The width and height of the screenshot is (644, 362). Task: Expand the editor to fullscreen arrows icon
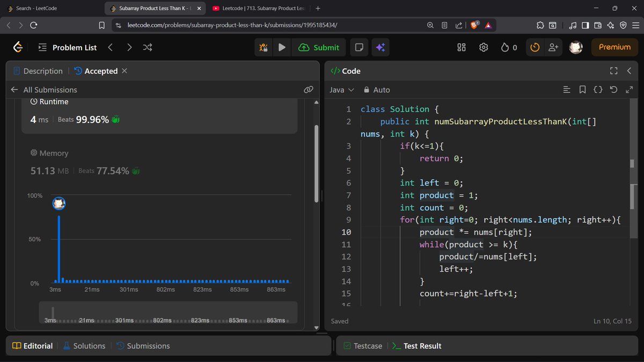coord(630,90)
